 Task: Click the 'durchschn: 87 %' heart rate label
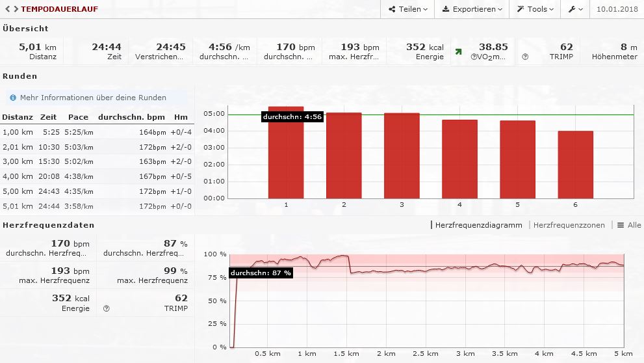coord(261,273)
